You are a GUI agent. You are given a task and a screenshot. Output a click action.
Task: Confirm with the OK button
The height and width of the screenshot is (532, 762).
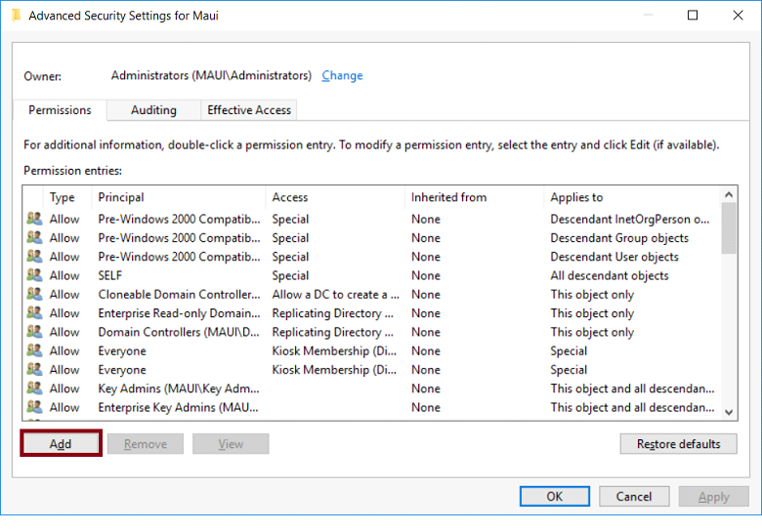[554, 496]
